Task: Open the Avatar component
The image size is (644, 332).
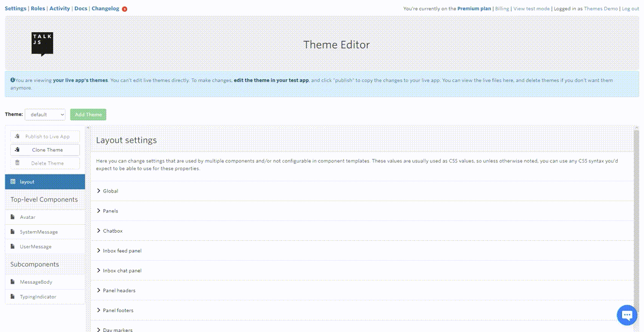Action: pos(45,217)
